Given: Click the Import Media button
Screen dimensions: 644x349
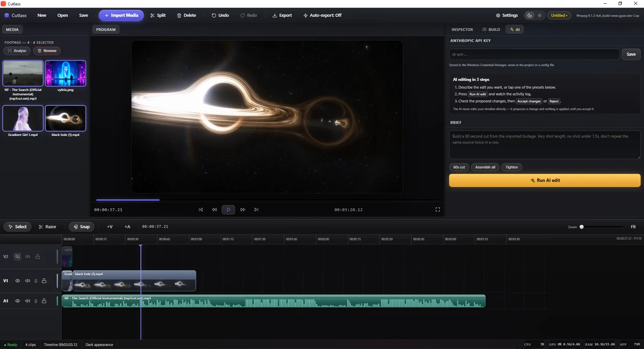Looking at the screenshot, I should pyautogui.click(x=121, y=15).
